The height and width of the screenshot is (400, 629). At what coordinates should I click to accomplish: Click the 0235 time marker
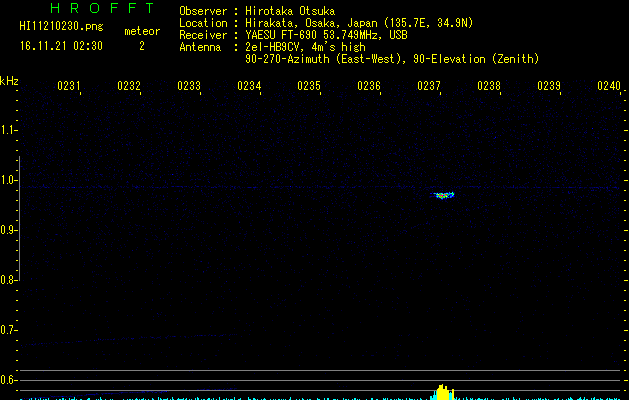[x=309, y=86]
